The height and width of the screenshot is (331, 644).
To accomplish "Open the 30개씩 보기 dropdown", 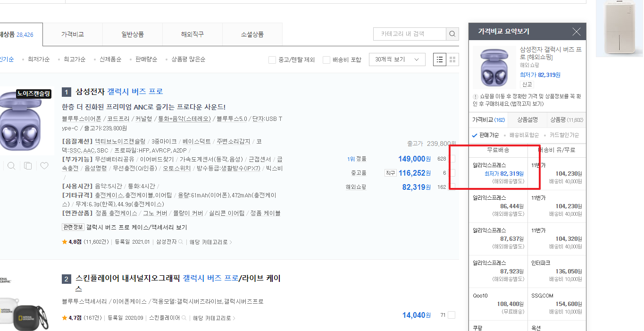I will click(397, 59).
